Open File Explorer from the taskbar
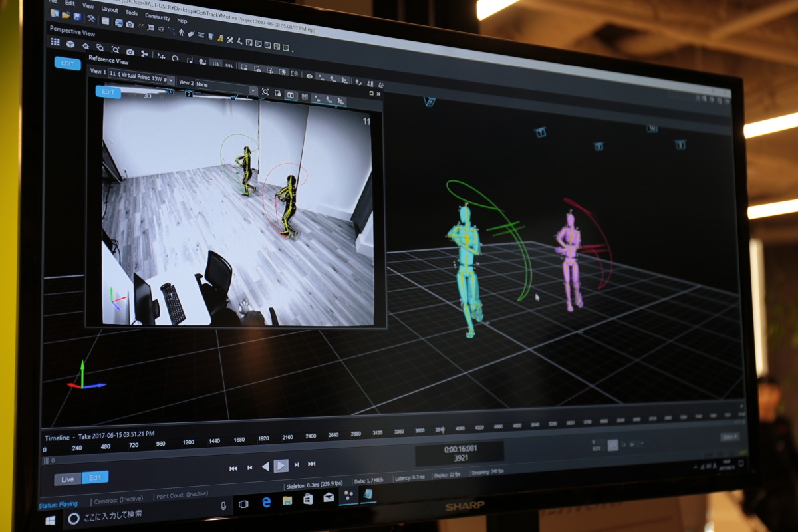This screenshot has height=532, width=798. [287, 500]
